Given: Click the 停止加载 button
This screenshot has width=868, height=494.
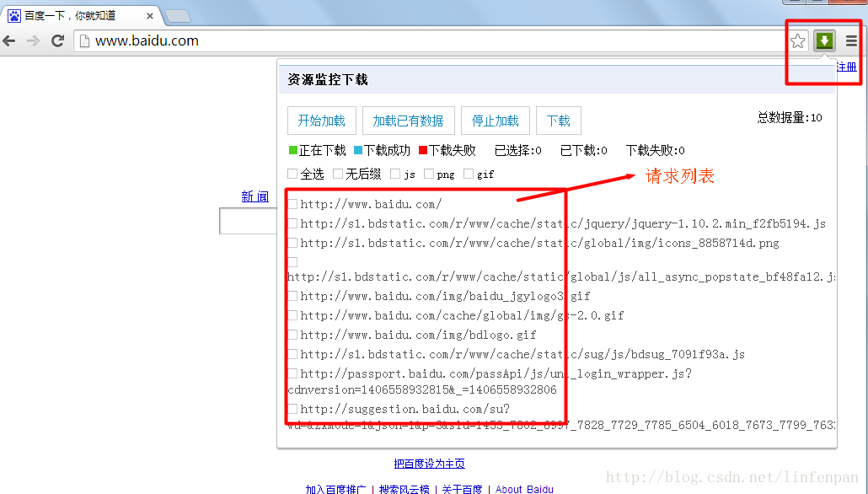Looking at the screenshot, I should (x=496, y=121).
